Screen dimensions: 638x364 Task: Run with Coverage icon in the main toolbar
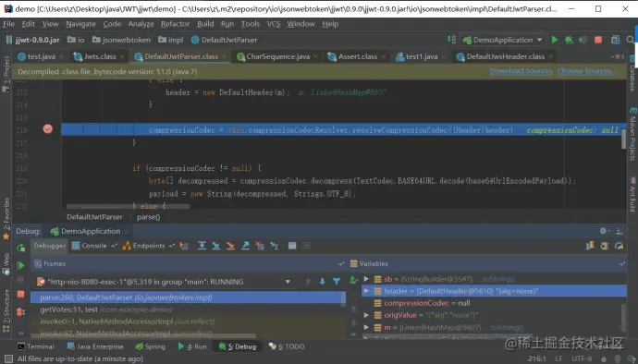point(583,40)
